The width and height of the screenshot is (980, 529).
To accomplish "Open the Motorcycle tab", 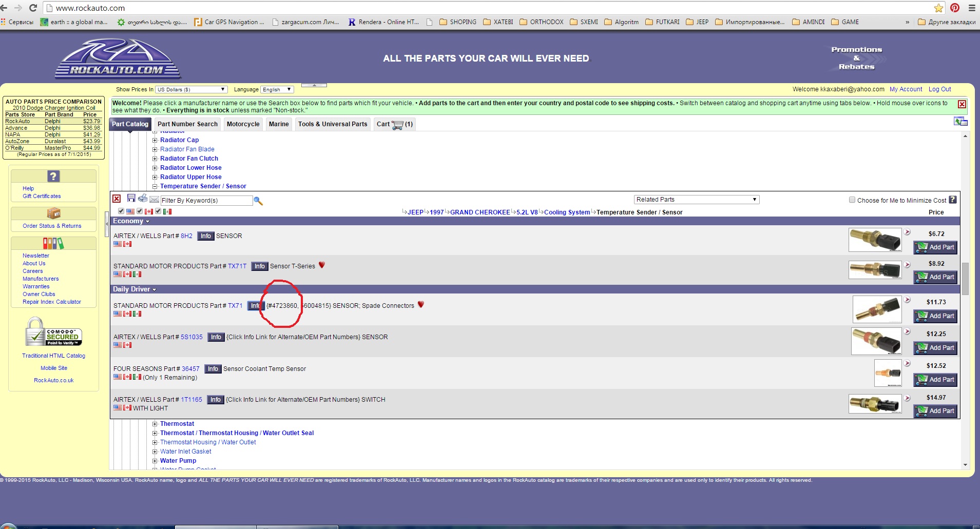I will point(243,124).
